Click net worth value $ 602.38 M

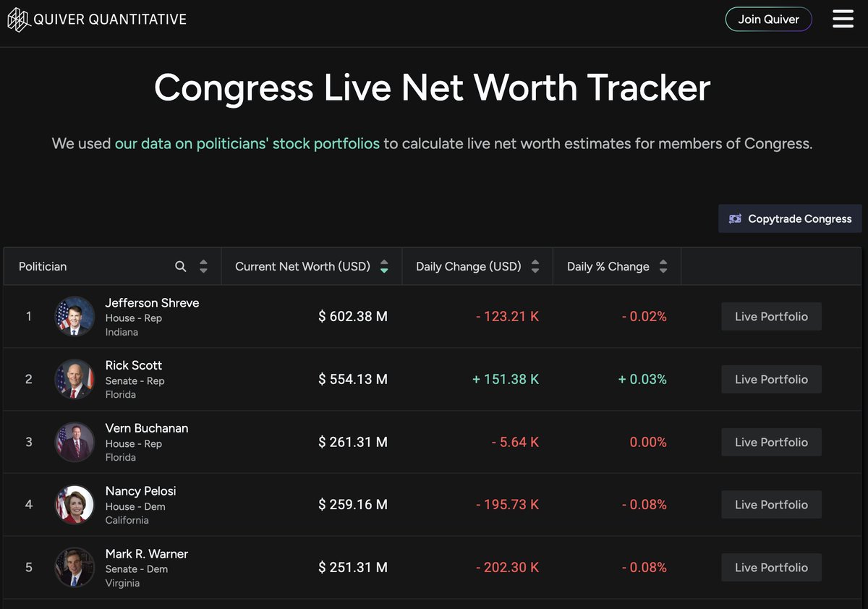pos(353,316)
